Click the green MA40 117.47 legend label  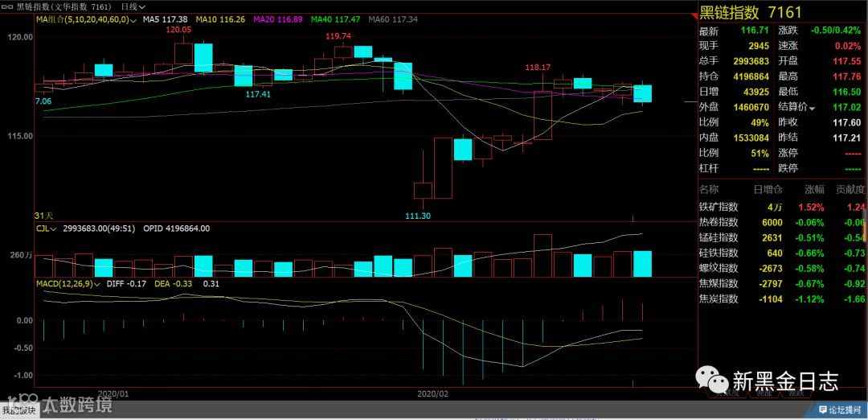(335, 19)
